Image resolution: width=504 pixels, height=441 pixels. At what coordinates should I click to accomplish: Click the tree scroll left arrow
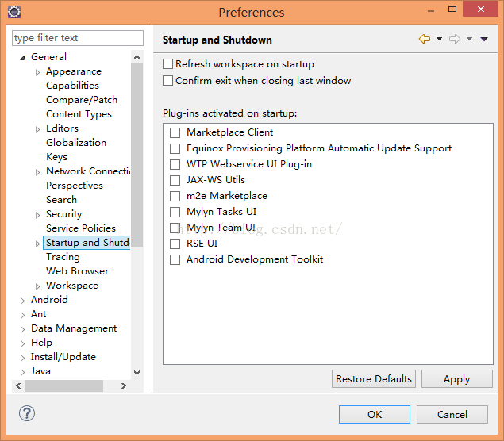pos(18,385)
